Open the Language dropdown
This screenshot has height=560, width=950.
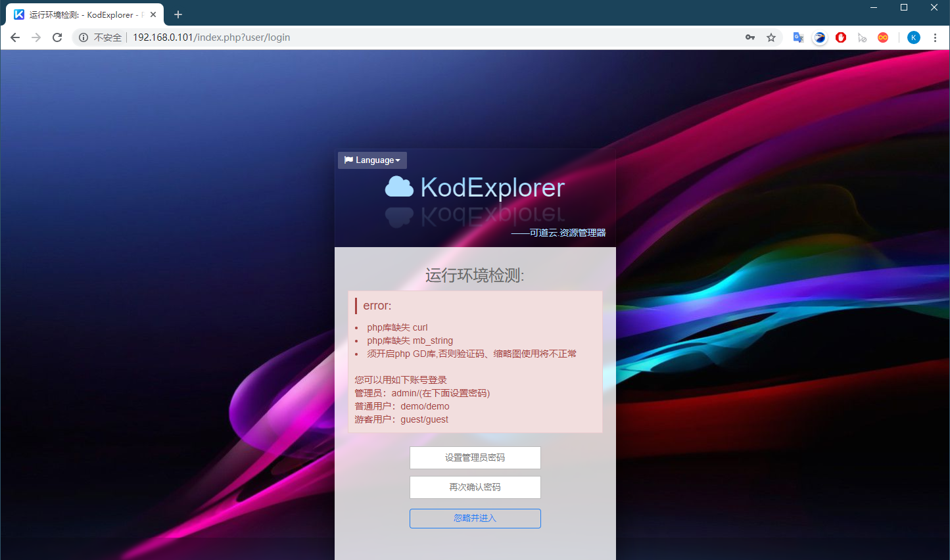(372, 160)
